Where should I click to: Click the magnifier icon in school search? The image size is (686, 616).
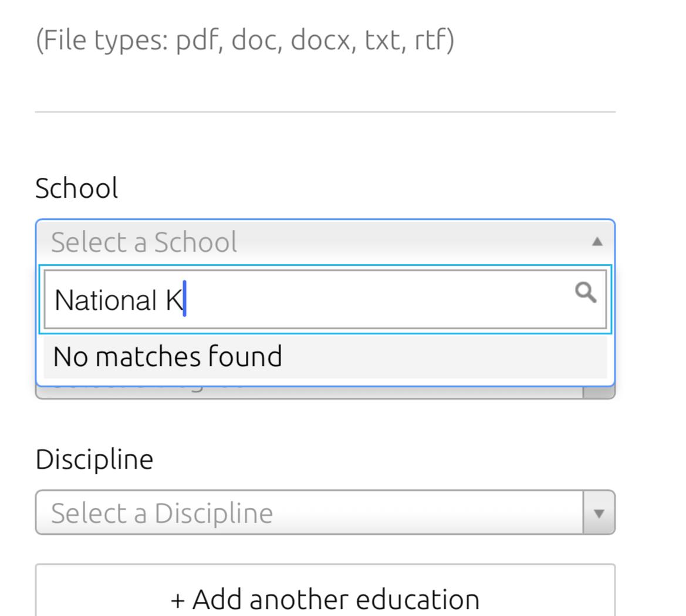585,292
